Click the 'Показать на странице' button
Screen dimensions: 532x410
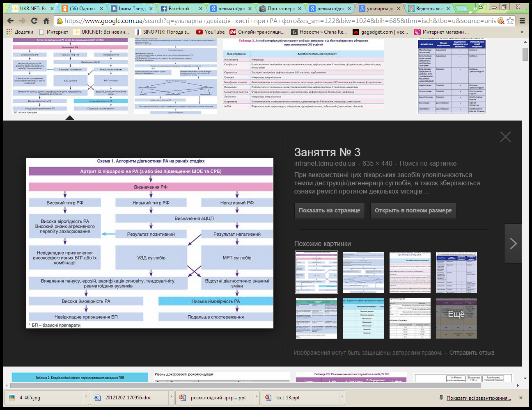(329, 210)
